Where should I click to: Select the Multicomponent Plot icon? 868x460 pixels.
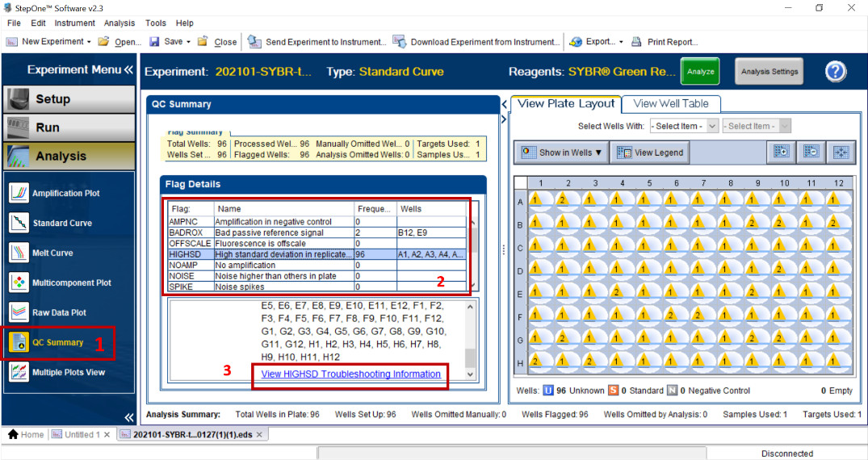click(x=19, y=283)
